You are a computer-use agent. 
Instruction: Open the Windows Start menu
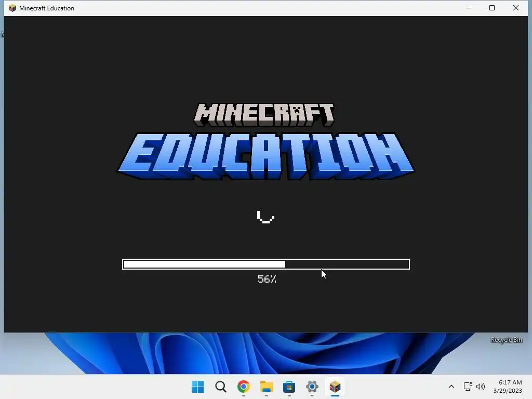coord(197,387)
